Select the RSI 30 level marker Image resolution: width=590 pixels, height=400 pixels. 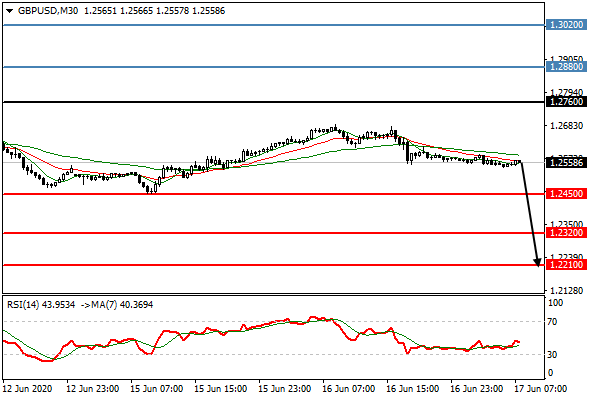pos(552,354)
